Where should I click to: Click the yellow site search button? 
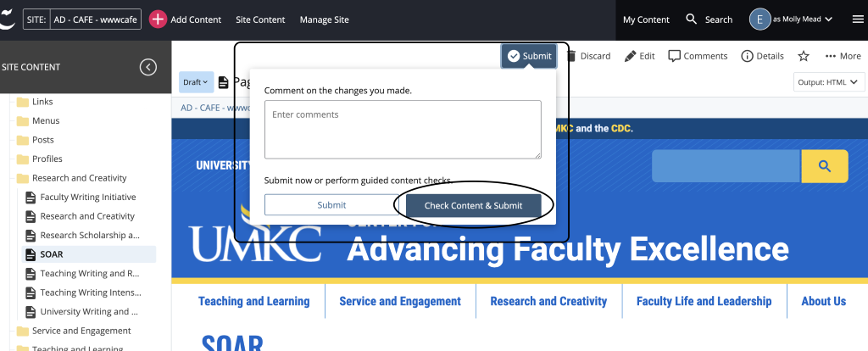pyautogui.click(x=825, y=166)
